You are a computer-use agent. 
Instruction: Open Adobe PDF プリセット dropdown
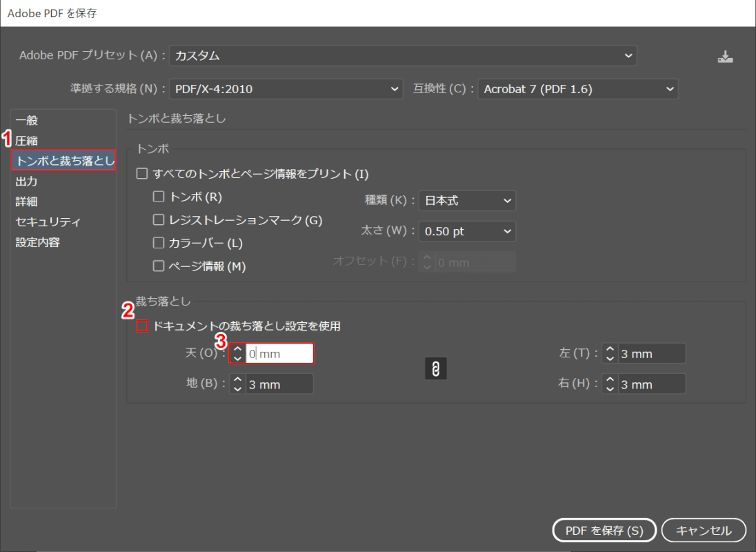pyautogui.click(x=403, y=55)
